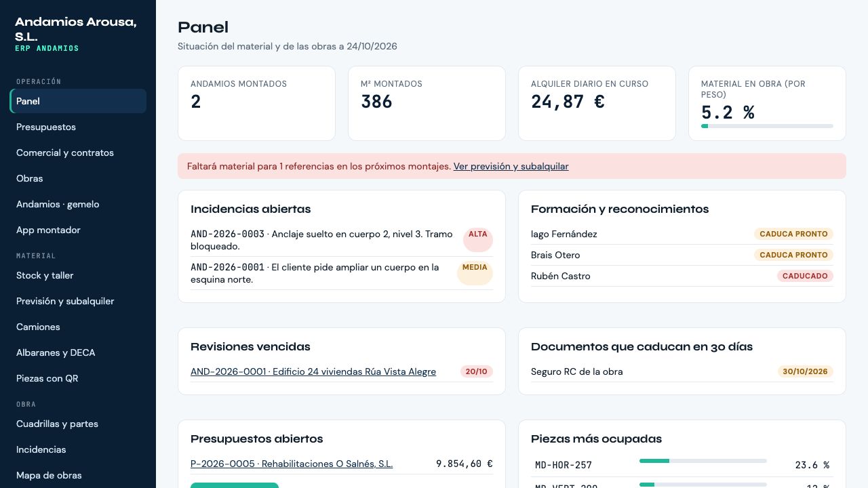868x488 pixels.
Task: Select Obras in the sidebar
Action: [x=78, y=178]
